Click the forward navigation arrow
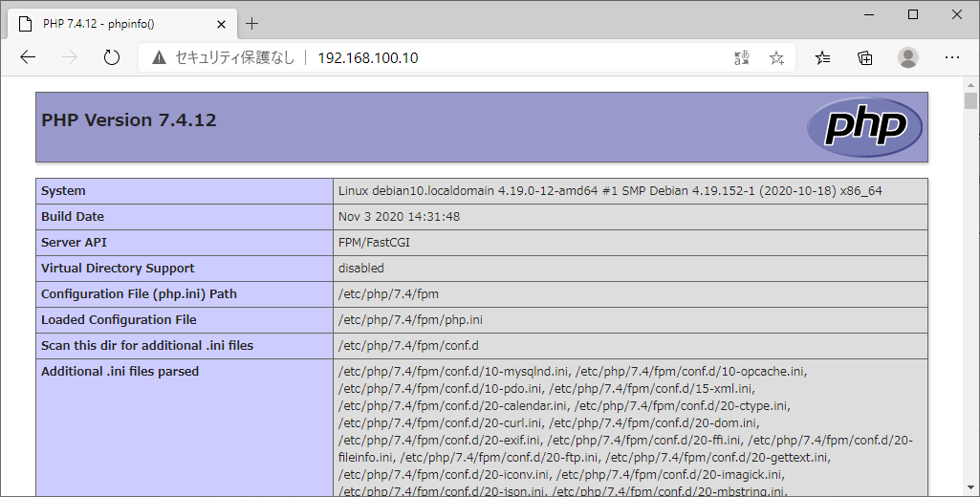 [x=70, y=58]
